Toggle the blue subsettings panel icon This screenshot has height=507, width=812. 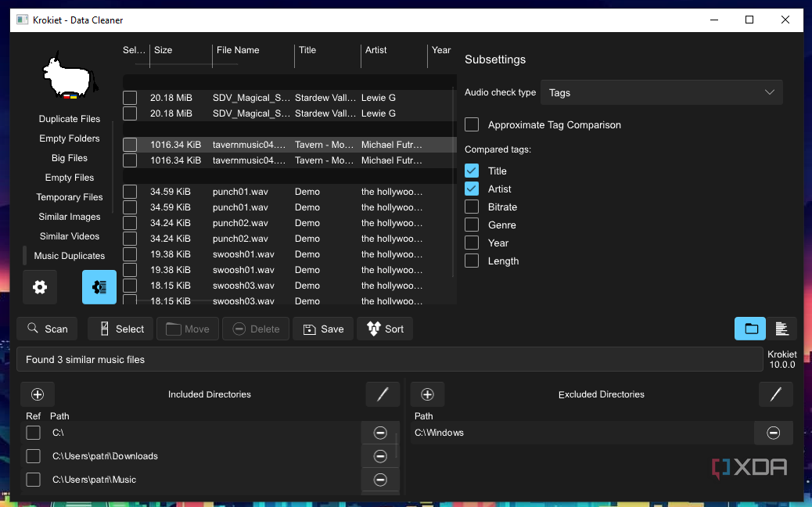pos(99,287)
